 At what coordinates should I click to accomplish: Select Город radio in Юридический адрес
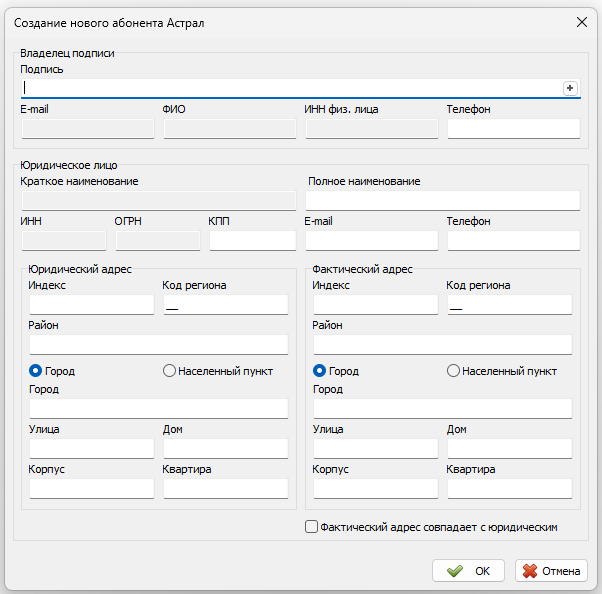pyautogui.click(x=37, y=371)
